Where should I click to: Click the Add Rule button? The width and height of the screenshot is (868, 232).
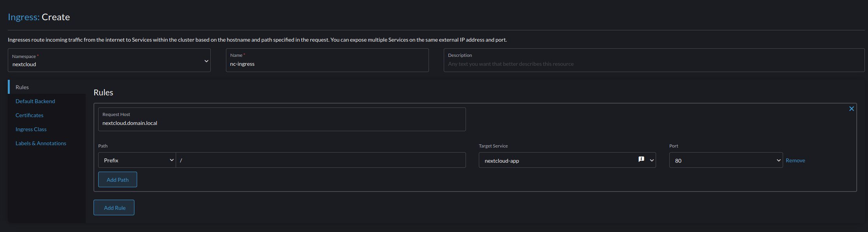point(114,207)
